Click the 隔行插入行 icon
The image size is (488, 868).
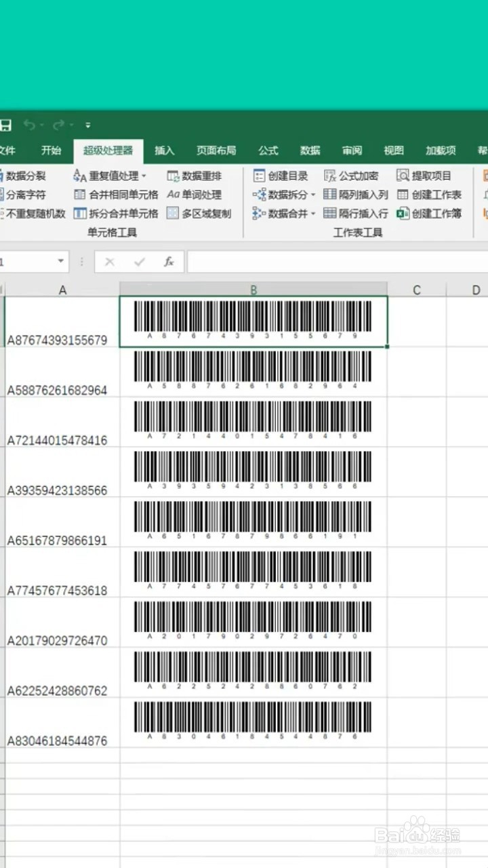point(330,214)
